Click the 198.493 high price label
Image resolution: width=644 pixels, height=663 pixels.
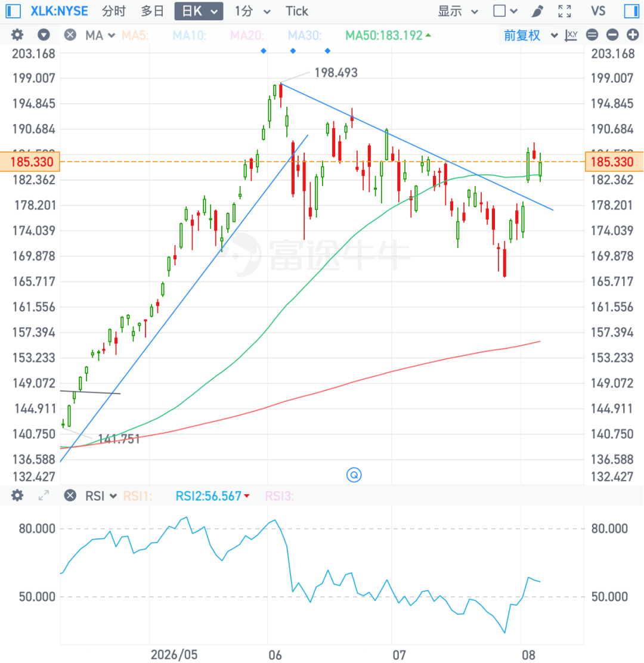point(336,73)
